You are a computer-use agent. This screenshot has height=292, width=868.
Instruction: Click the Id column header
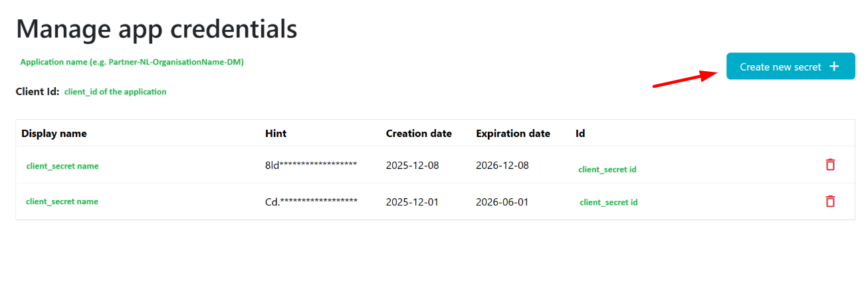point(580,133)
